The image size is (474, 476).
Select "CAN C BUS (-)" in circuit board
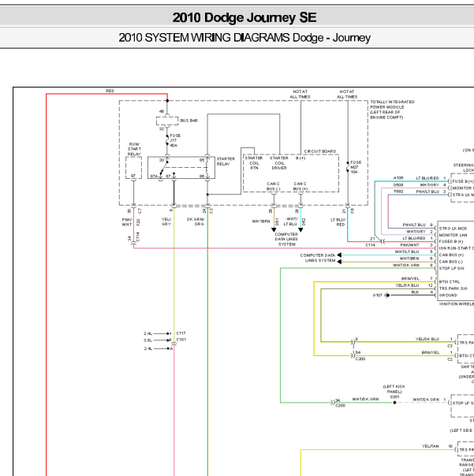pyautogui.click(x=273, y=187)
